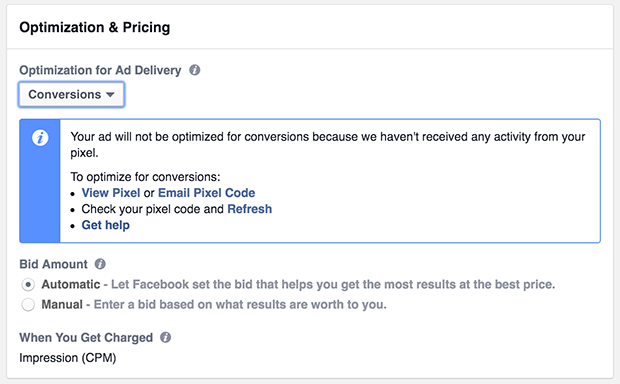Click the Conversions dropdown arrow
The image size is (620, 384).
coord(110,95)
